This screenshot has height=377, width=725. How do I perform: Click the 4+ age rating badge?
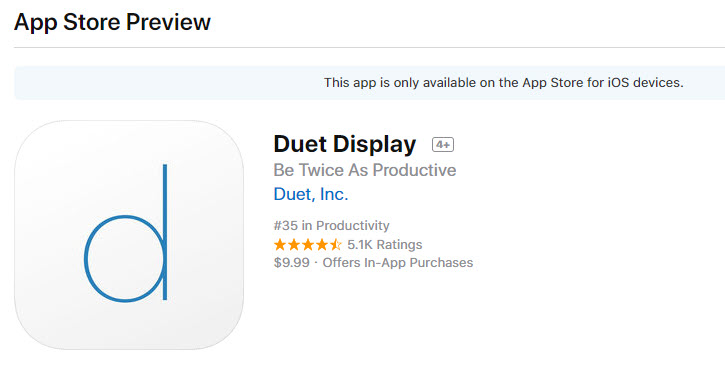[x=443, y=145]
